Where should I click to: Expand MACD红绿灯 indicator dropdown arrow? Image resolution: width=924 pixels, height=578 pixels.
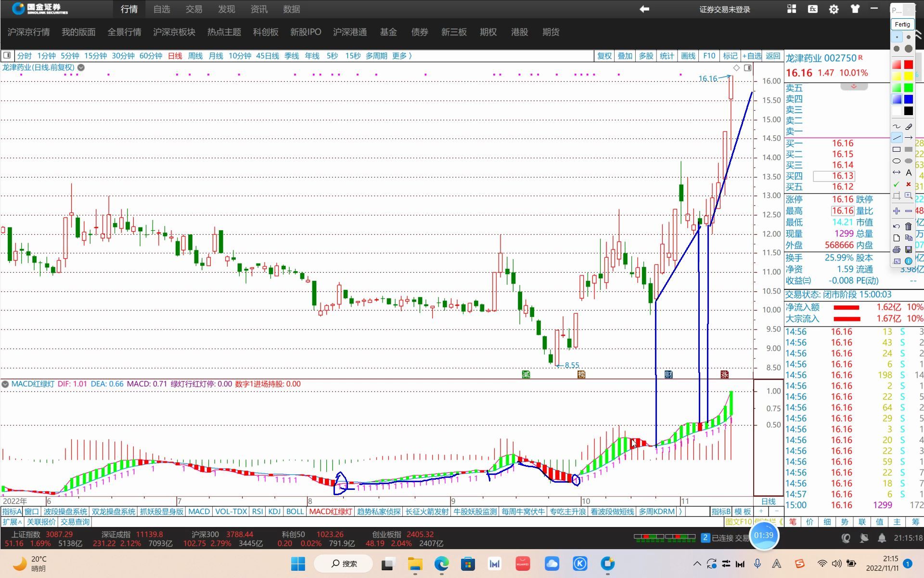(x=5, y=384)
